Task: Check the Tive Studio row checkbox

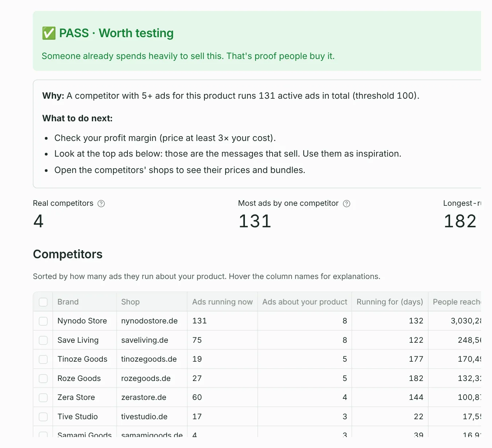Action: coord(43,417)
